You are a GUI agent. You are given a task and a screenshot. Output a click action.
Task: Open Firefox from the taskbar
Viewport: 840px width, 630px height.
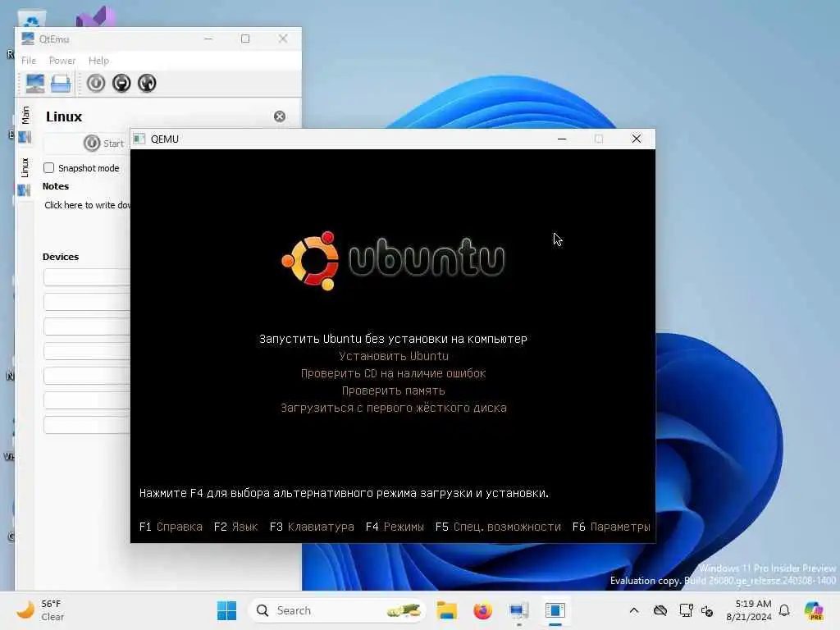click(482, 610)
